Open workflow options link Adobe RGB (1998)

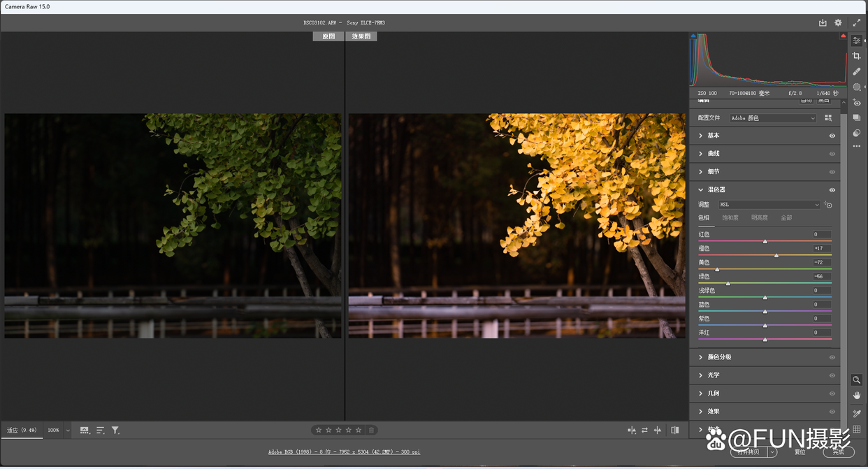344,452
